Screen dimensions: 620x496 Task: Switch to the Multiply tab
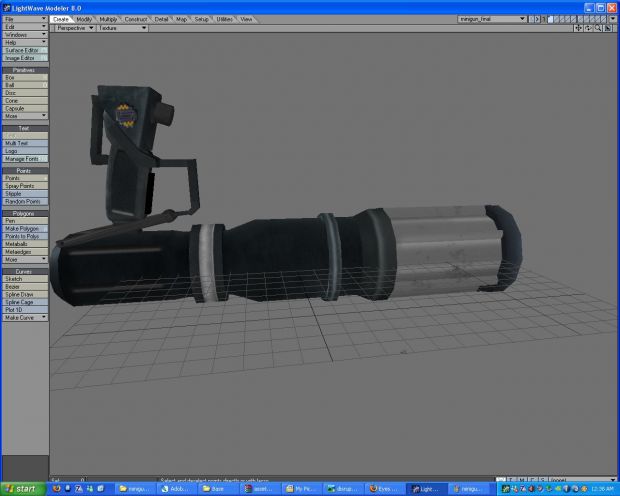pos(108,19)
